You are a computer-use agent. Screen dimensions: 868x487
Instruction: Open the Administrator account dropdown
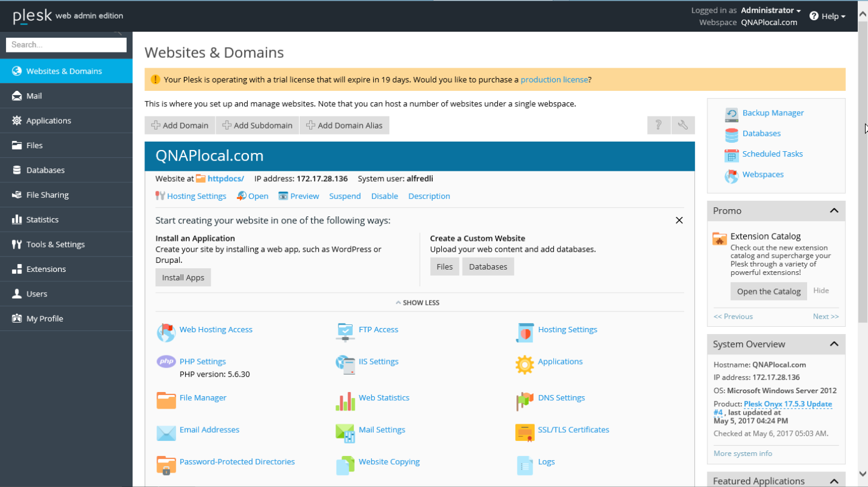click(770, 10)
